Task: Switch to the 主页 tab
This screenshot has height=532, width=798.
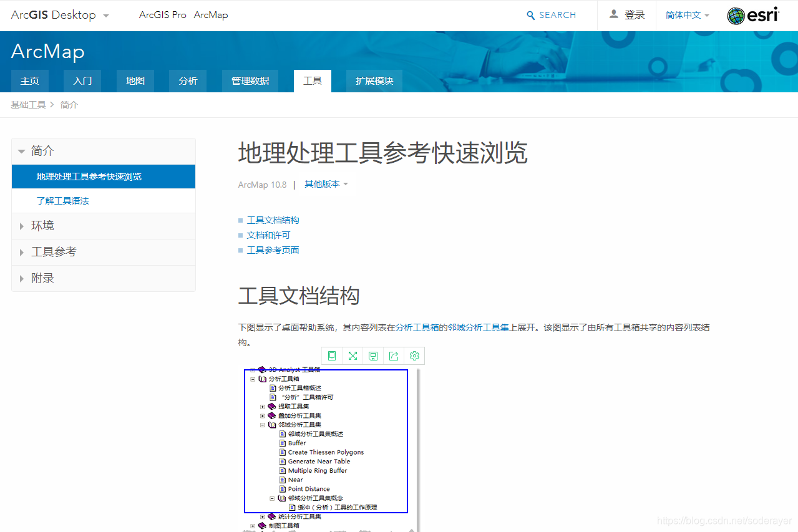Action: tap(30, 81)
